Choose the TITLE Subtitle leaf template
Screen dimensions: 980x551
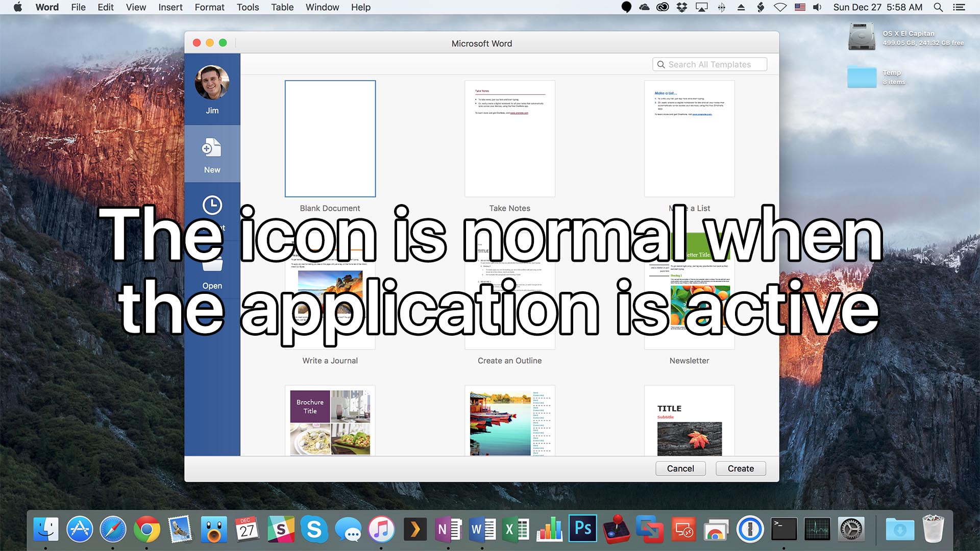coord(689,421)
